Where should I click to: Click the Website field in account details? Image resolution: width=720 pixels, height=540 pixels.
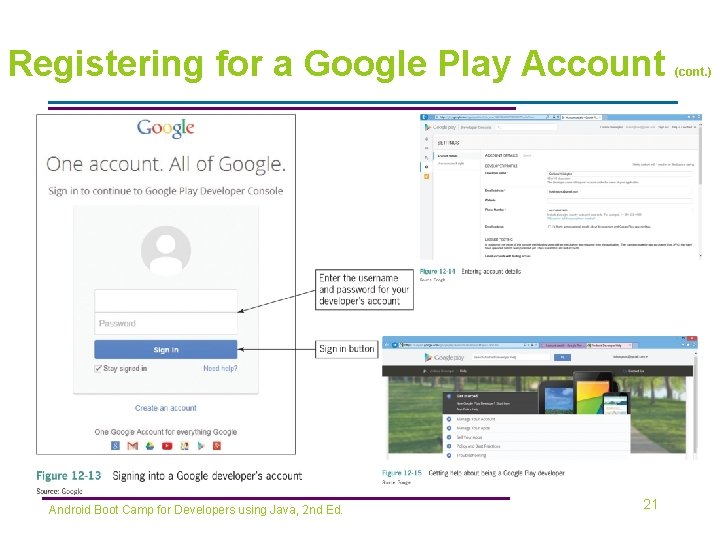tap(620, 201)
